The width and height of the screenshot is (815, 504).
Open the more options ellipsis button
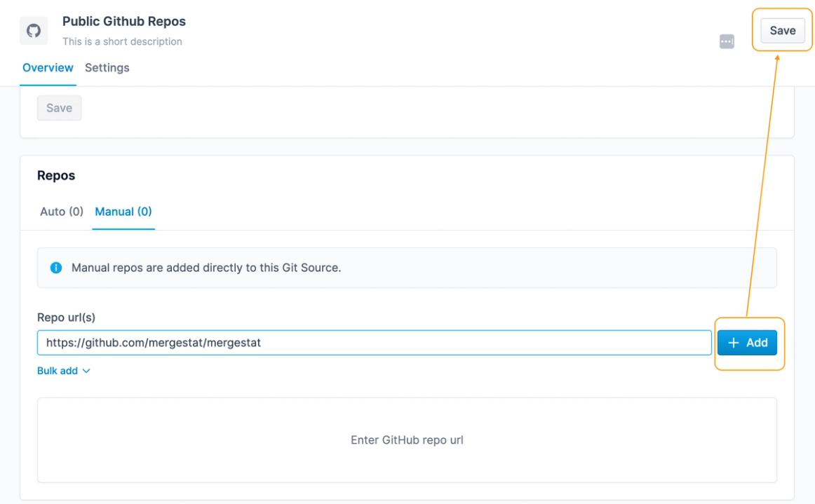pyautogui.click(x=727, y=41)
